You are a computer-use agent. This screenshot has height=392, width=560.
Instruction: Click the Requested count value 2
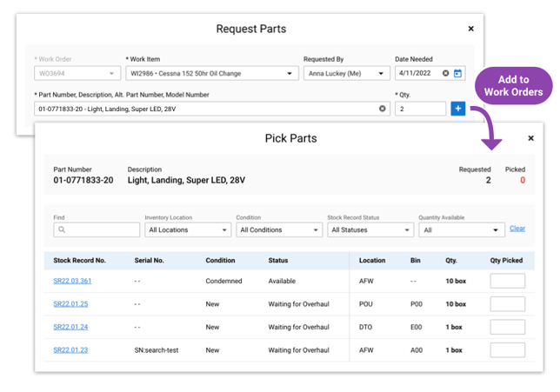pyautogui.click(x=488, y=180)
